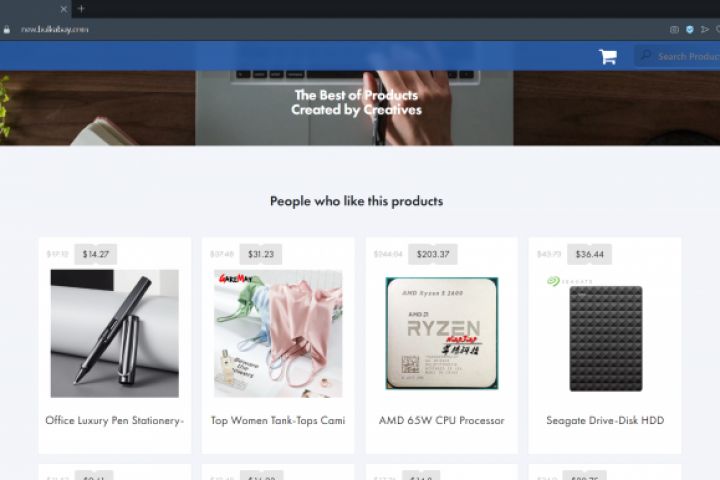Click the AMD 65W CPU Processor title

tap(442, 421)
